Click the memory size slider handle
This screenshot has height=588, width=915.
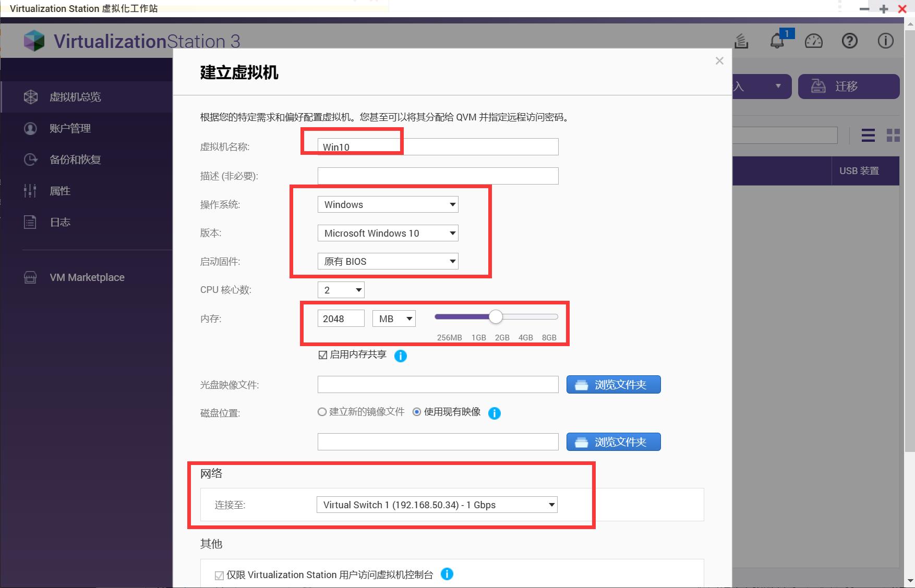[x=496, y=316]
